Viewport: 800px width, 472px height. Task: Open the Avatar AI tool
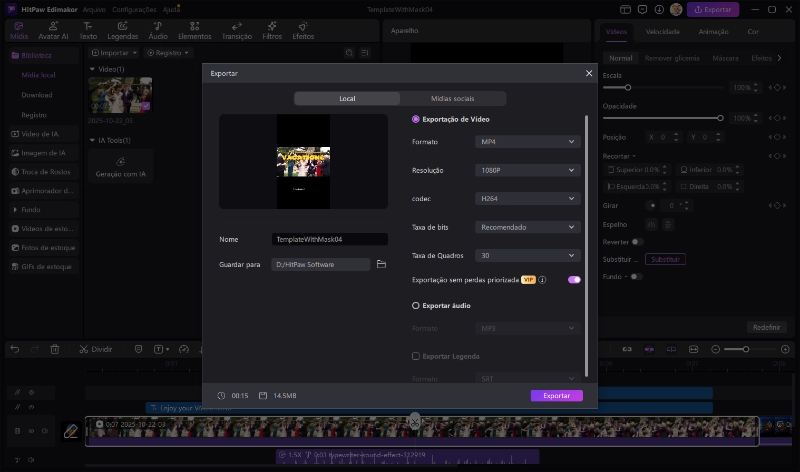point(51,30)
